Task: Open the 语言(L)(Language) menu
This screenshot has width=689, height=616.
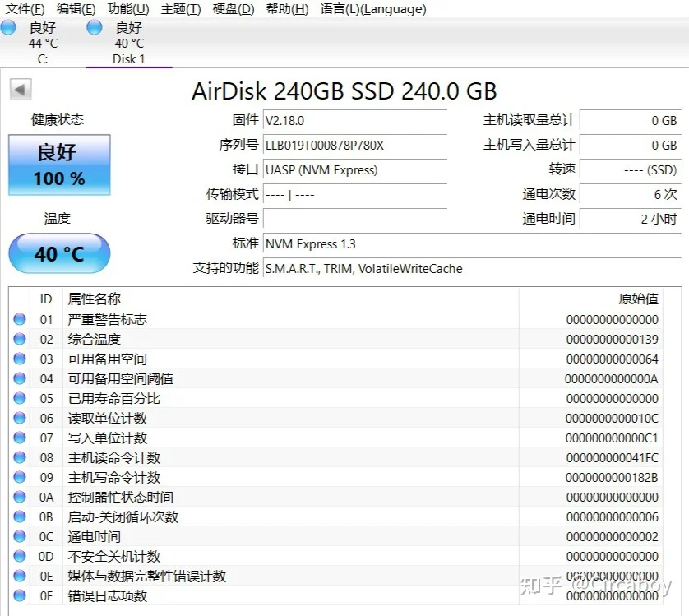Action: pyautogui.click(x=373, y=8)
